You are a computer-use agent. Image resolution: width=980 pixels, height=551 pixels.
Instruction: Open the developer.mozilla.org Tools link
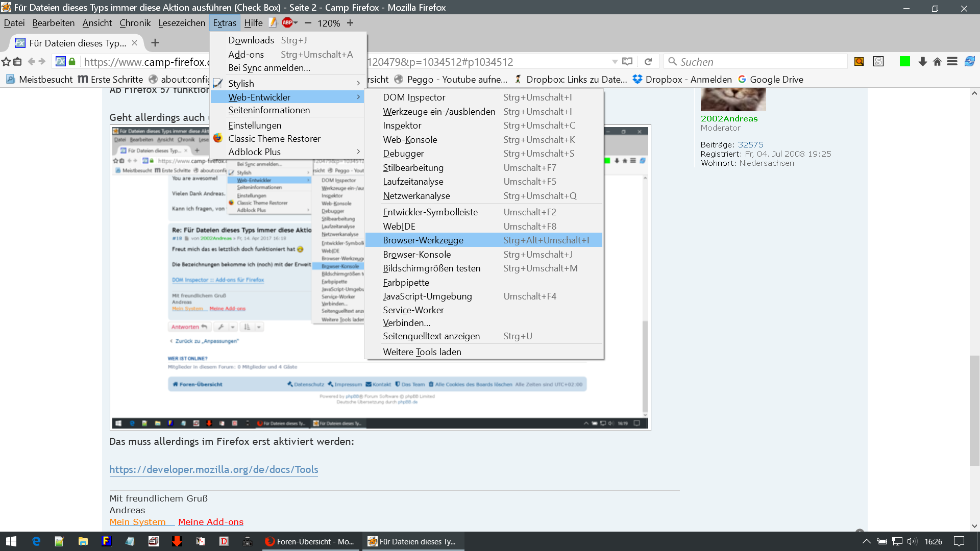(213, 469)
